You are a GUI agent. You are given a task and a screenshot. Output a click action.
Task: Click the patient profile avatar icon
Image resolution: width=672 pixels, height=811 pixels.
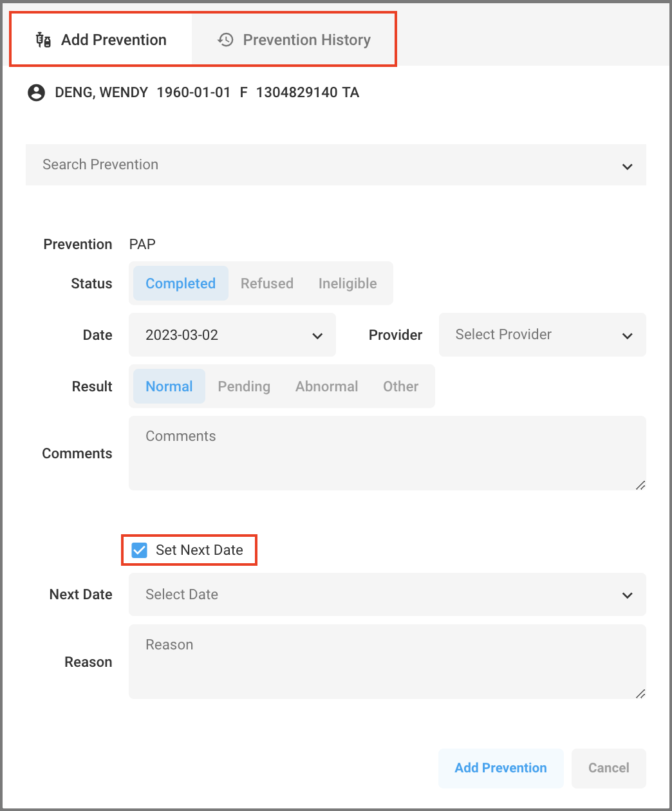(37, 93)
